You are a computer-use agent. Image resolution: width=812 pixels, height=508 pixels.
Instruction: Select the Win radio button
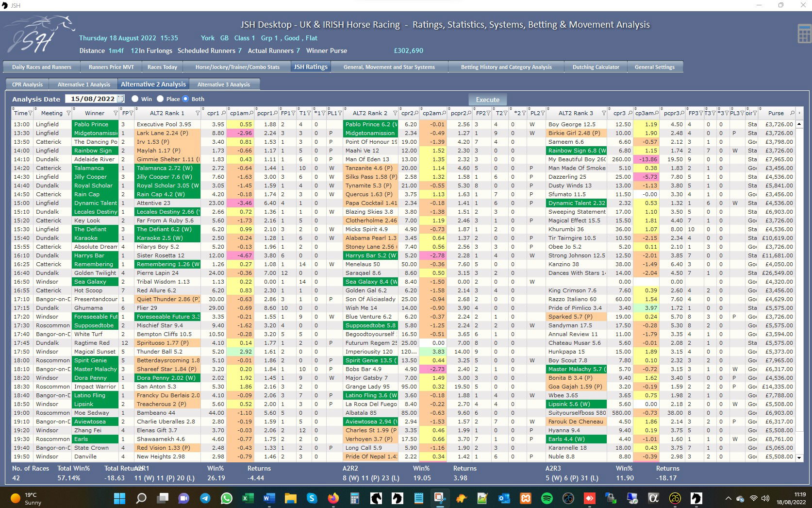pyautogui.click(x=135, y=99)
